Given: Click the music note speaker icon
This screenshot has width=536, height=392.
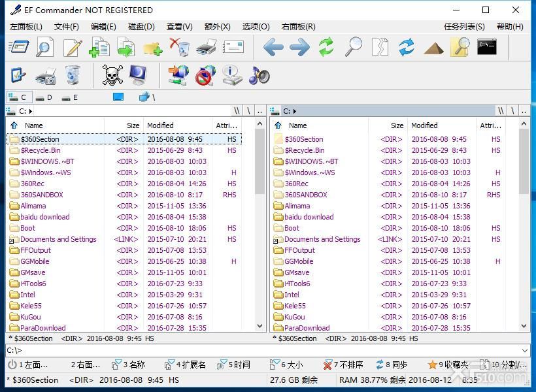Looking at the screenshot, I should click(x=259, y=75).
